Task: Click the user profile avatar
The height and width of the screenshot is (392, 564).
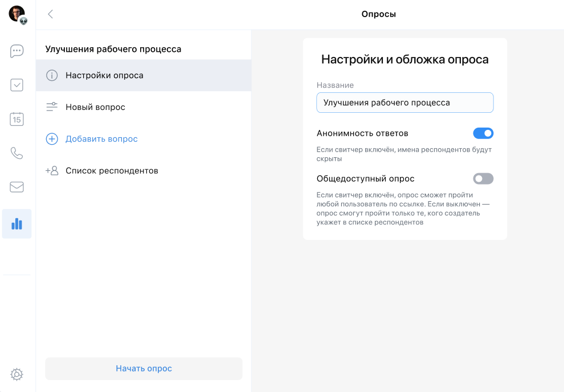Action: pyautogui.click(x=17, y=14)
